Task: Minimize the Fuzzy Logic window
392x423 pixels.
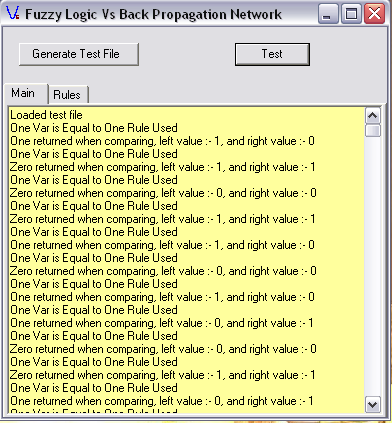Action: pos(328,14)
